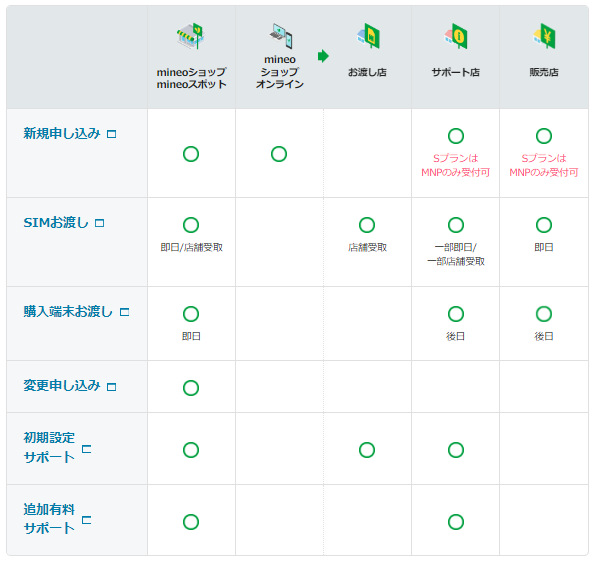Click popup icon beside 購入端末お渡し
The image size is (594, 563).
(124, 312)
